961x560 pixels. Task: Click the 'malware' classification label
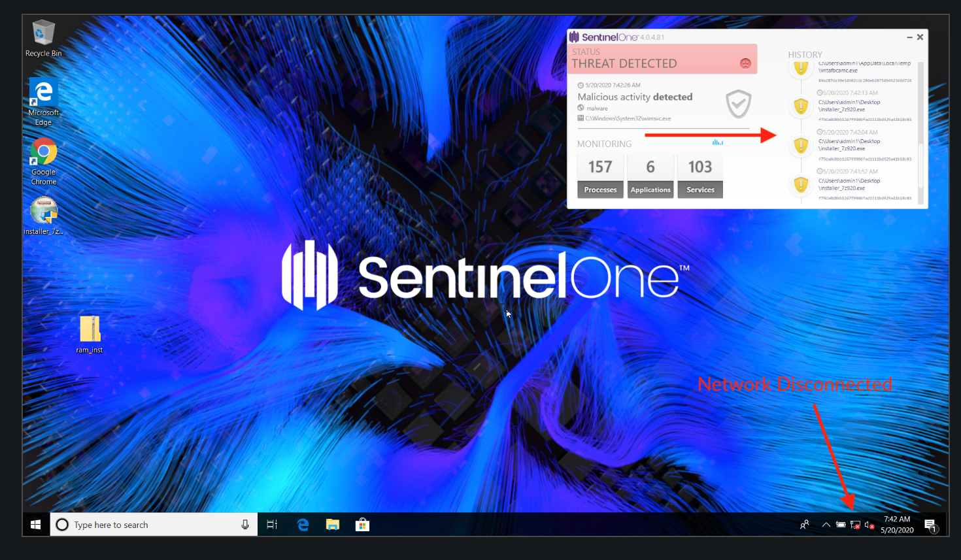pos(597,108)
